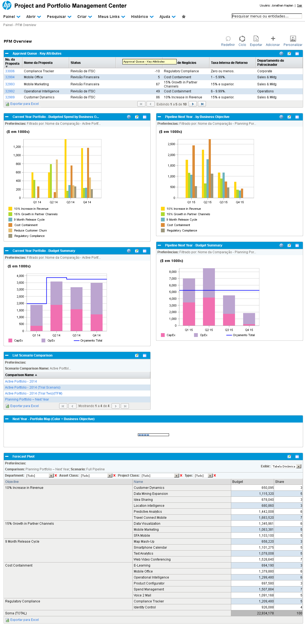Click the favorites star icon in menu bar
This screenshot has height=644, width=305.
click(184, 17)
